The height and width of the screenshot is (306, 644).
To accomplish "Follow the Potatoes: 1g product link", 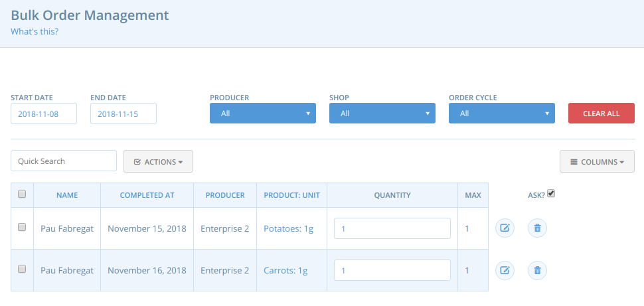I will 289,228.
